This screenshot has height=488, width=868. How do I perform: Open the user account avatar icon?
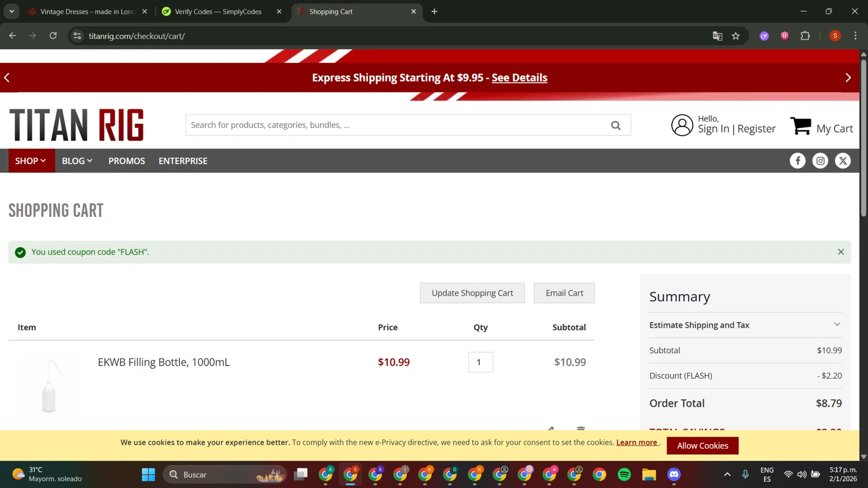pos(682,125)
